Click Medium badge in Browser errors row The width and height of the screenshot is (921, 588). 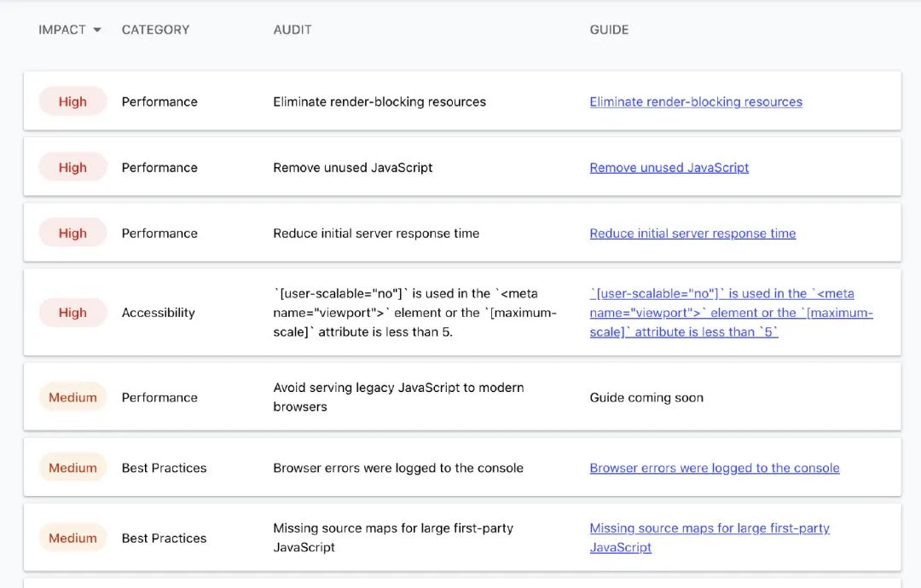[72, 468]
